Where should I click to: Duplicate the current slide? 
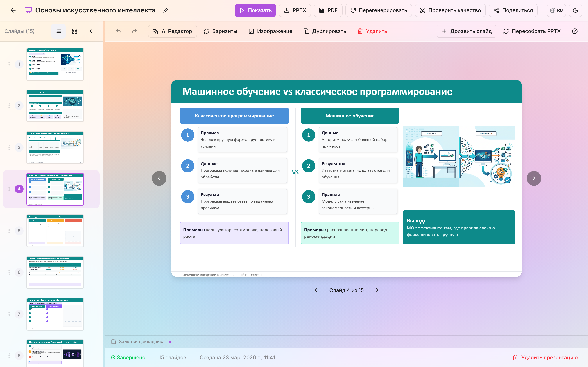point(325,31)
